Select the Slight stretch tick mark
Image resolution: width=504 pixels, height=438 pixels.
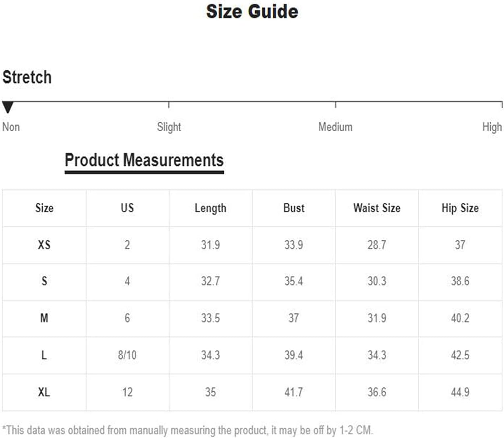(168, 105)
